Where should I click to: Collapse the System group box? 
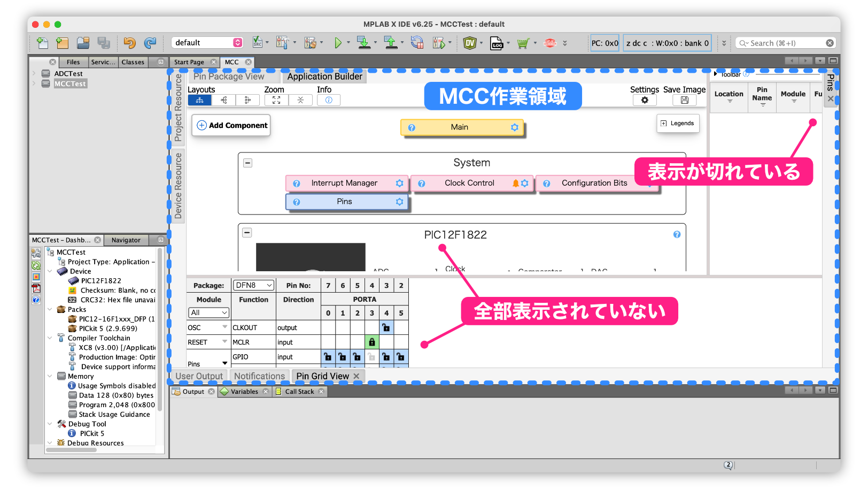click(x=247, y=163)
